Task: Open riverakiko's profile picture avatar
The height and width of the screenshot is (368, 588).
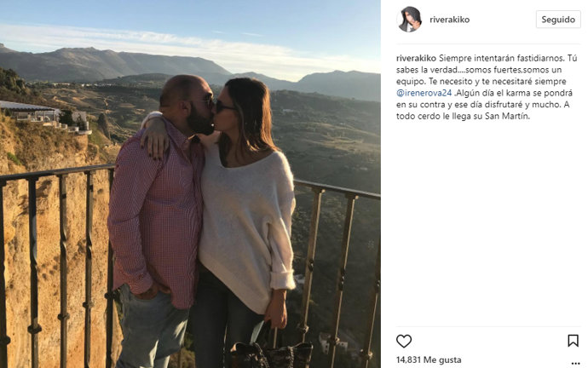Action: coord(409,20)
